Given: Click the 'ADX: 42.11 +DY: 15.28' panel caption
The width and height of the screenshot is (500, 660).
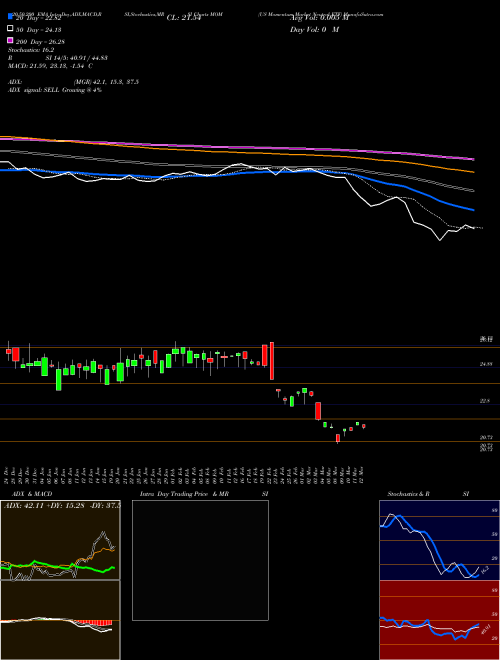Looking at the screenshot, I should [45, 505].
